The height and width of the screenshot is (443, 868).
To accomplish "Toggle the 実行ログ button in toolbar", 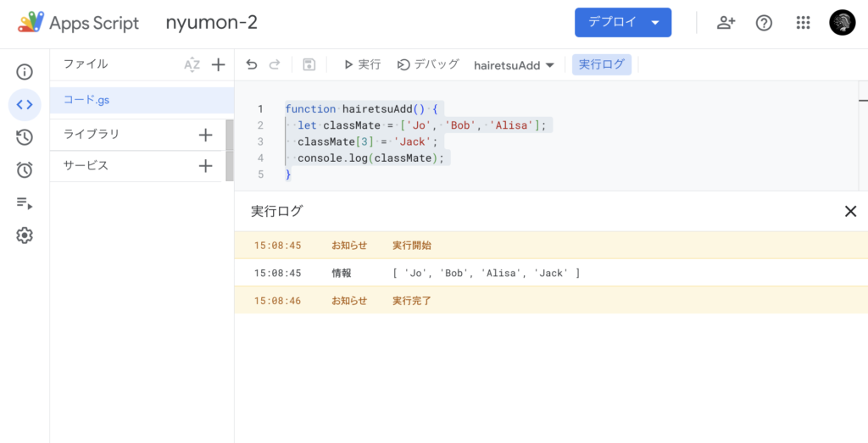I will pos(601,65).
